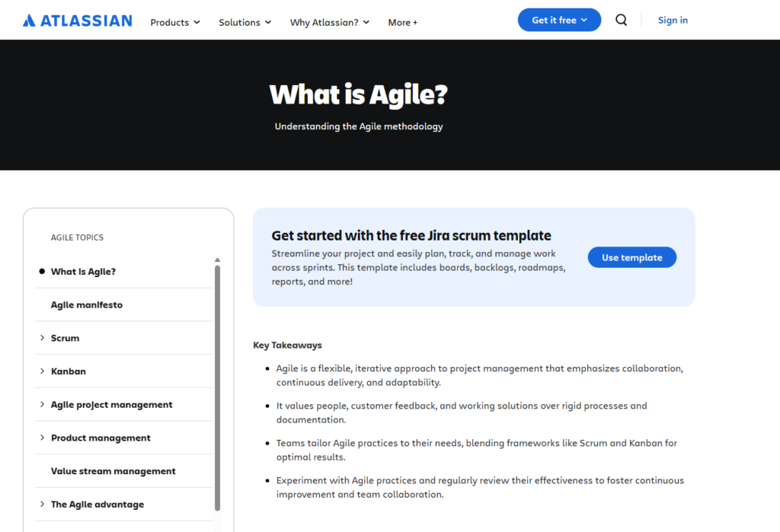Open the Agile project management link
The width and height of the screenshot is (780, 532).
point(111,405)
